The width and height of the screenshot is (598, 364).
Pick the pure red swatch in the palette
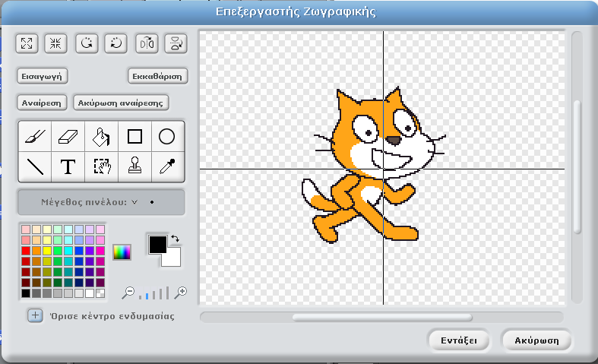click(26, 251)
